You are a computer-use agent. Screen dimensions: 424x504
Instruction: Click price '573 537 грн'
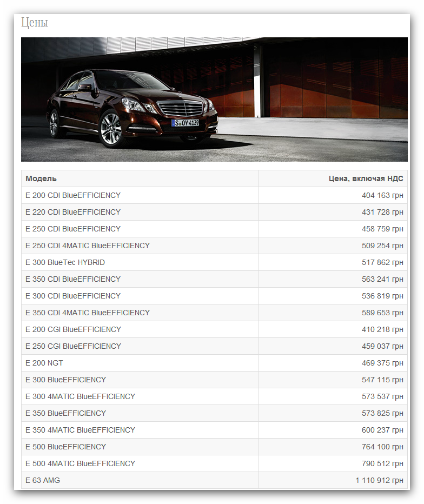click(382, 396)
